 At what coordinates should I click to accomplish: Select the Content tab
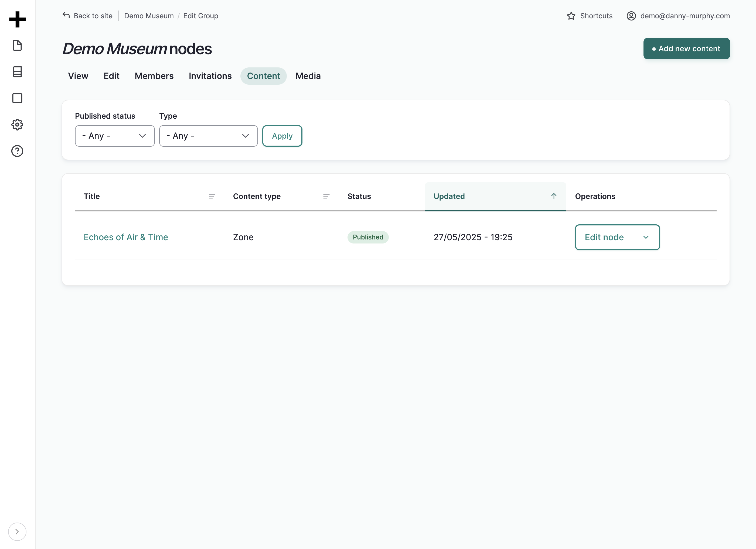(263, 76)
